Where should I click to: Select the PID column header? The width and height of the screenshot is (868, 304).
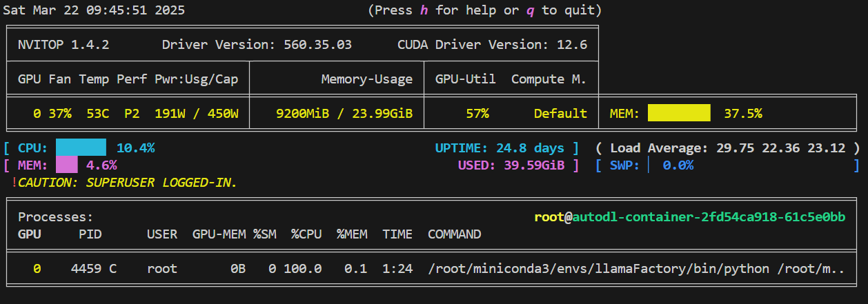tap(90, 234)
